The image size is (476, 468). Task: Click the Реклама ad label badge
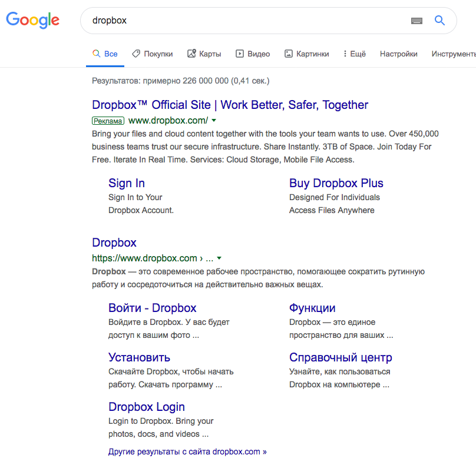tap(108, 121)
